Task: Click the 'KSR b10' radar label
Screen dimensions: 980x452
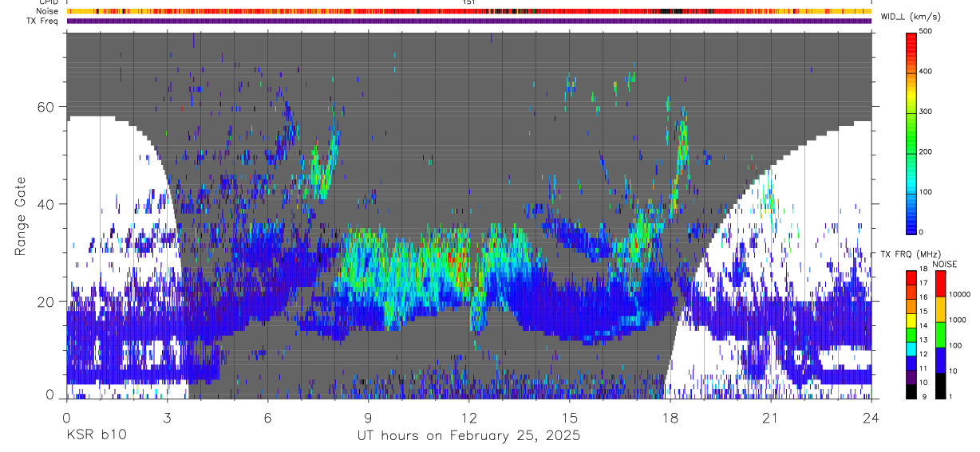Action: click(96, 436)
